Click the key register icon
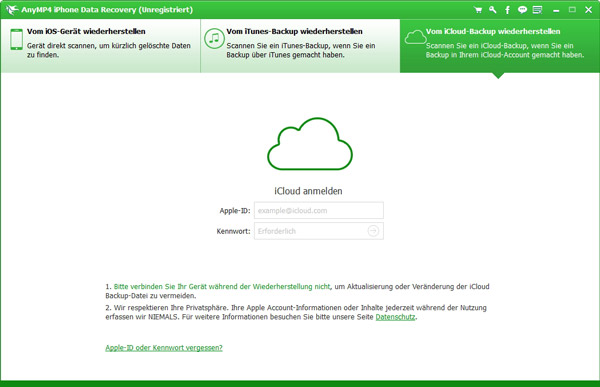Viewport: 600px width, 387px height. (x=492, y=10)
